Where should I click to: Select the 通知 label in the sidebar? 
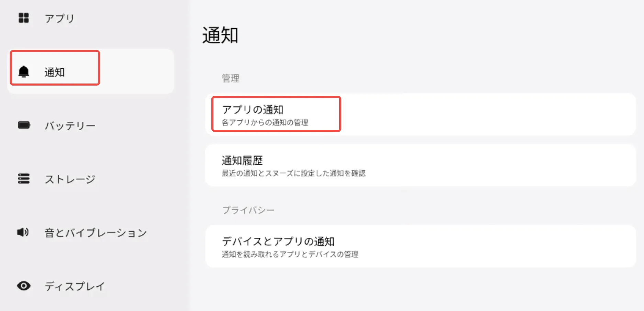point(54,72)
